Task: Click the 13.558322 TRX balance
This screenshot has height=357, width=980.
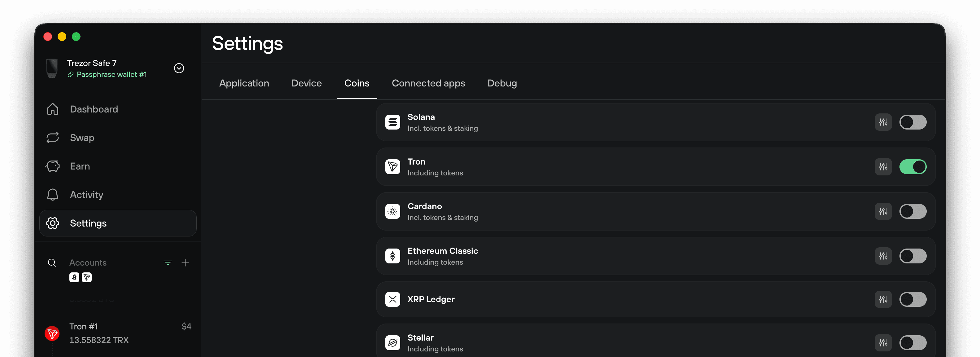Action: tap(99, 340)
